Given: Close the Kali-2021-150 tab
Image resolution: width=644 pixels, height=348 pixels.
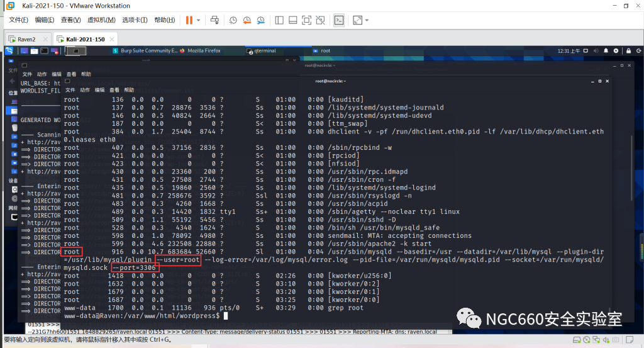Looking at the screenshot, I should (112, 40).
